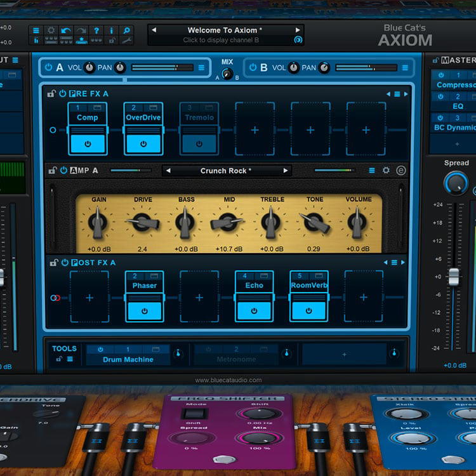
Task: Open the main menu icon in toolbar
Action: pyautogui.click(x=36, y=30)
